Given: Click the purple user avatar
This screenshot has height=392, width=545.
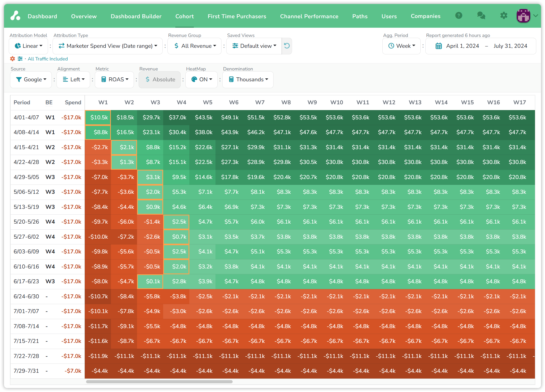Looking at the screenshot, I should pos(523,16).
